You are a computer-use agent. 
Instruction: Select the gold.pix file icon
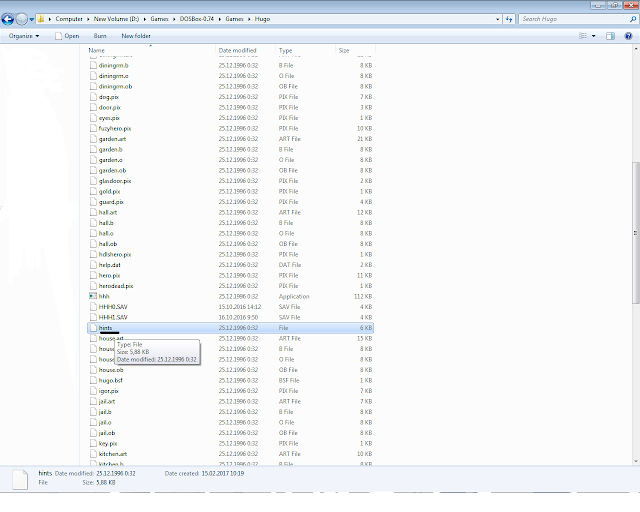[x=93, y=191]
